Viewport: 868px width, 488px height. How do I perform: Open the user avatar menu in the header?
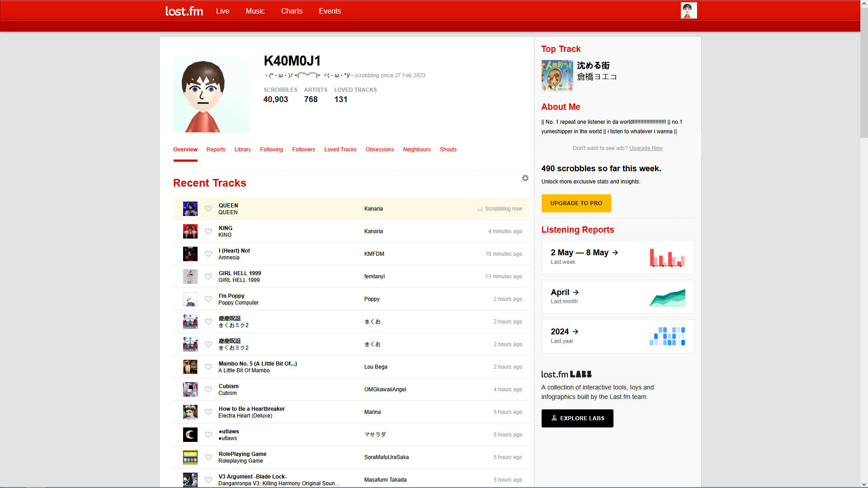(689, 10)
